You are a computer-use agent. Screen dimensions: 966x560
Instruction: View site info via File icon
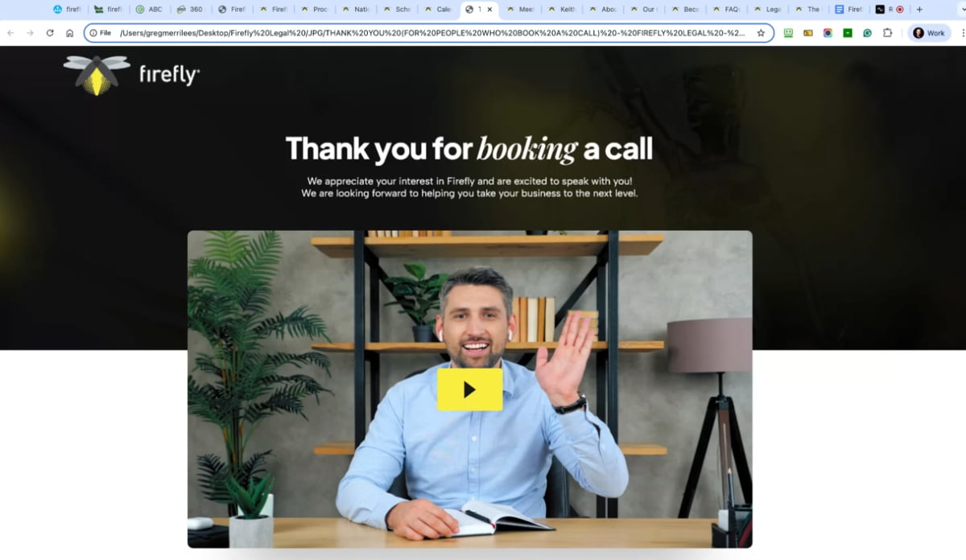coord(101,33)
